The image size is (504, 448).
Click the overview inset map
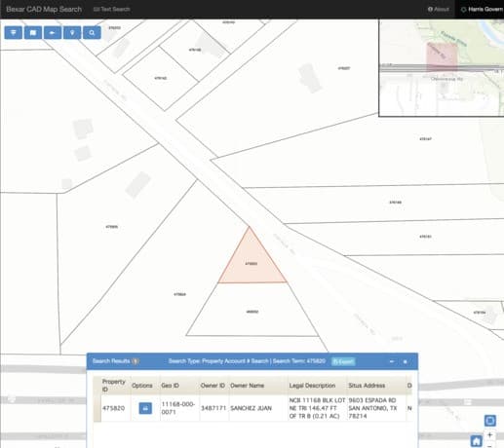click(442, 67)
